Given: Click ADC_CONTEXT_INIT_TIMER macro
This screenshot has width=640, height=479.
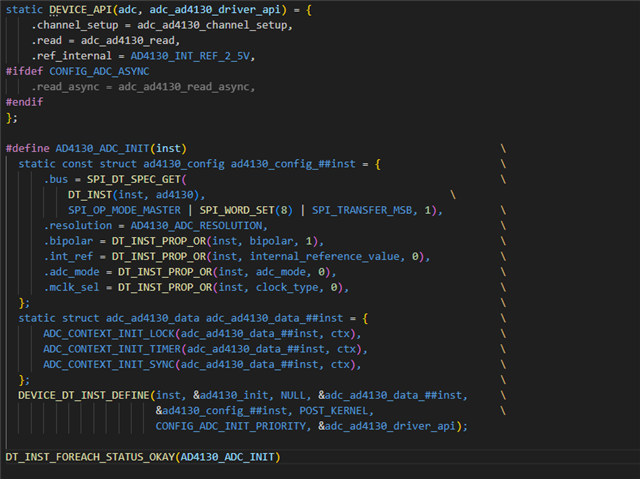Looking at the screenshot, I should click(x=112, y=349).
